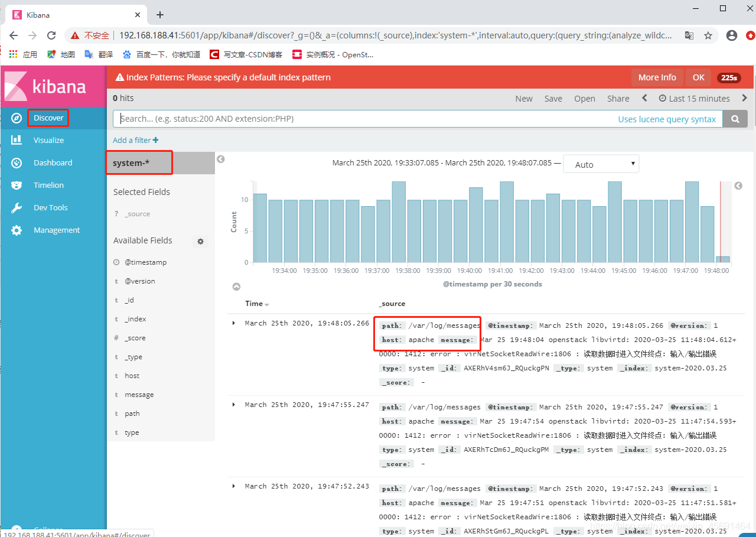Screen dimensions: 756x537
Task: Click Share in Discover toolbar
Action: pos(618,99)
